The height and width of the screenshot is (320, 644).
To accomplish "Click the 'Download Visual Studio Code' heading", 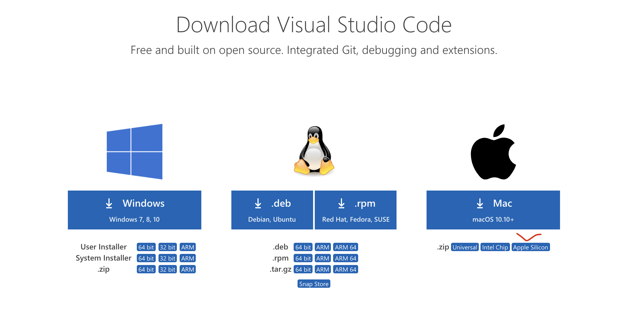I will point(314,25).
